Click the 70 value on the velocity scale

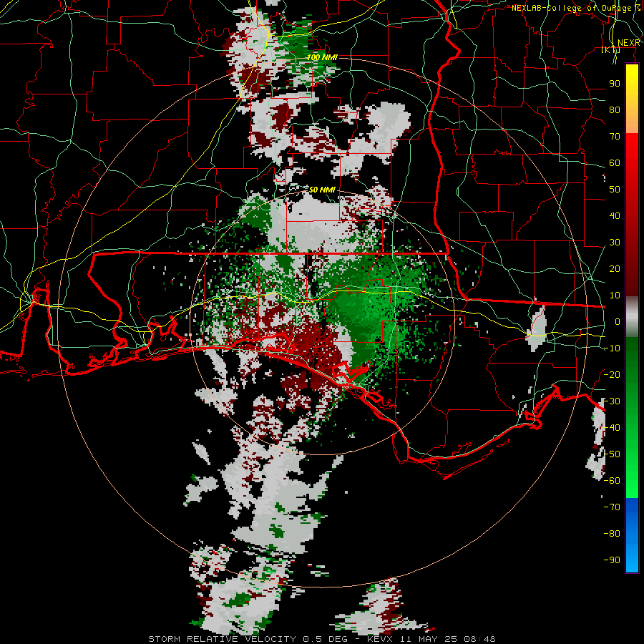pos(615,137)
